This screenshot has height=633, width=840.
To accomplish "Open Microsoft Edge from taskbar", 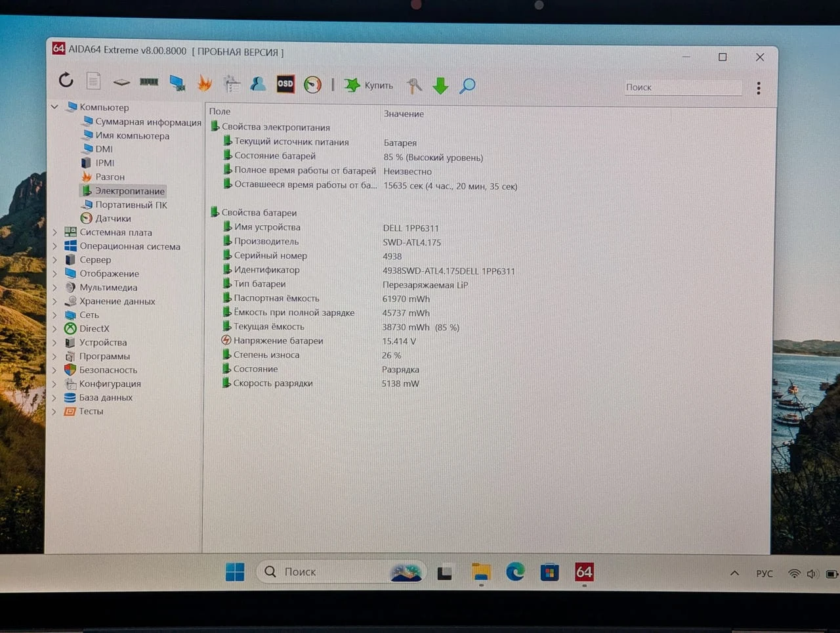I will pyautogui.click(x=515, y=573).
